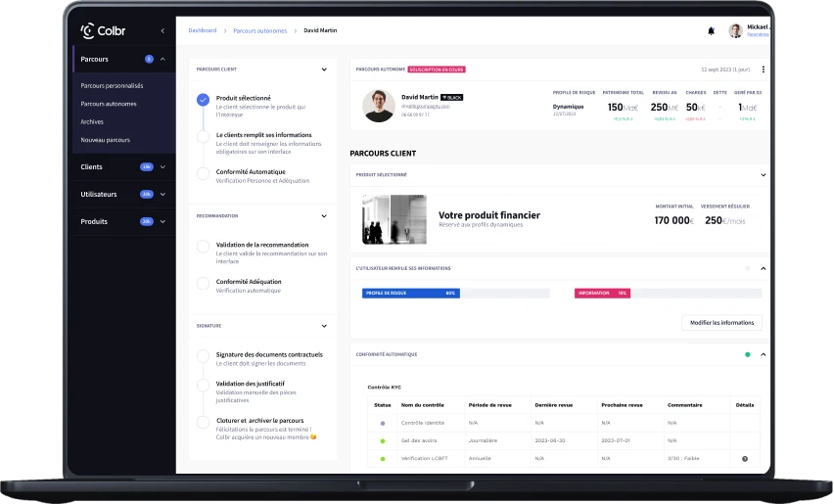
Task: Open Nouveau parcours in sidebar
Action: [x=106, y=140]
